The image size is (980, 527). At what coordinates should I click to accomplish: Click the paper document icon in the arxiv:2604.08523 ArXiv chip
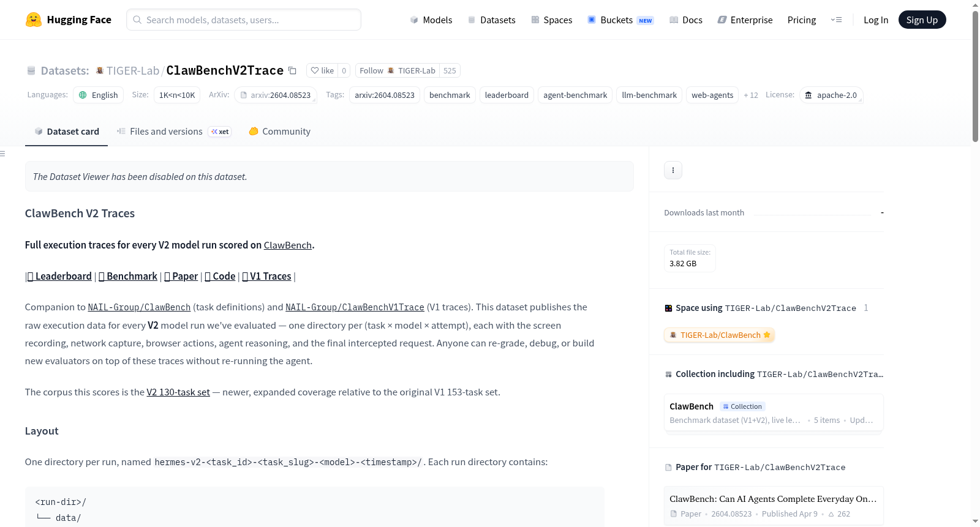point(244,95)
